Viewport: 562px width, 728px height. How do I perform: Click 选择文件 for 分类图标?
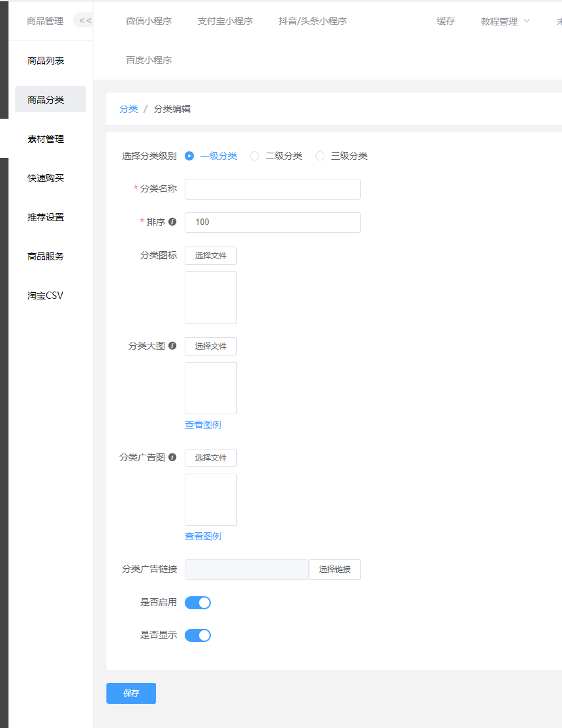[211, 256]
